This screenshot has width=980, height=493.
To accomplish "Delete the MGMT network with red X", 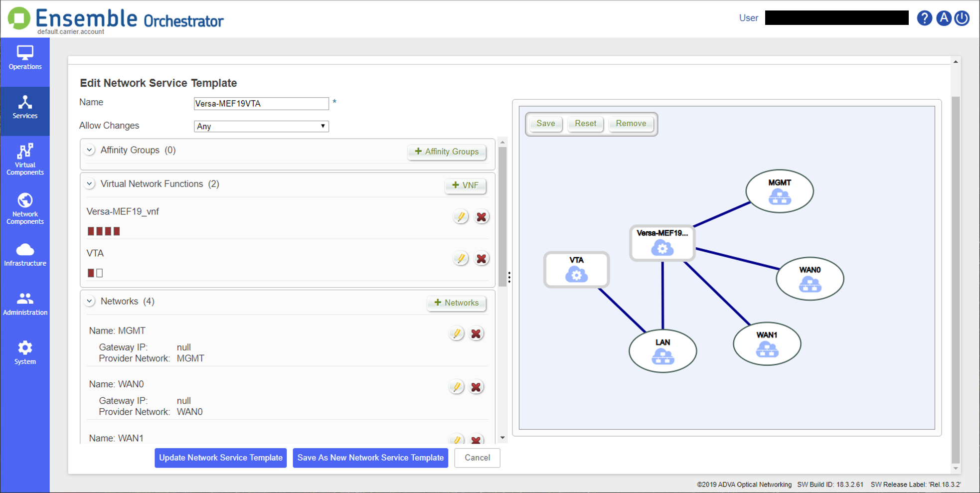I will (477, 333).
